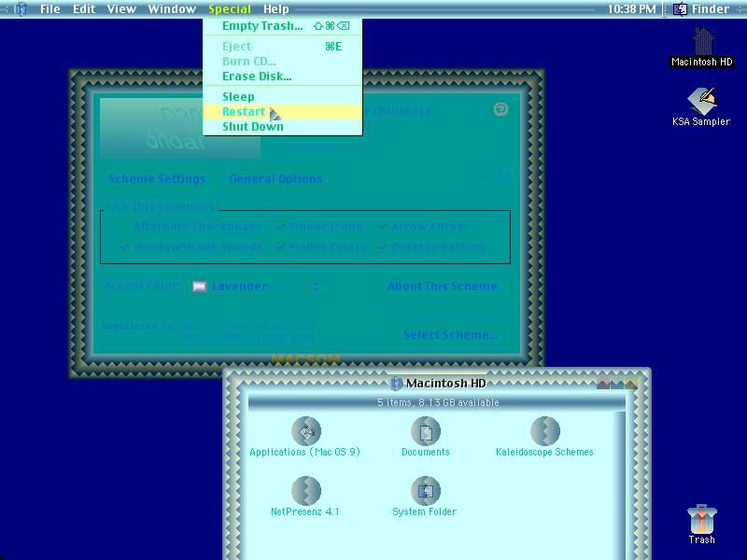Image resolution: width=747 pixels, height=560 pixels.
Task: Open the Edit menu
Action: (x=84, y=9)
